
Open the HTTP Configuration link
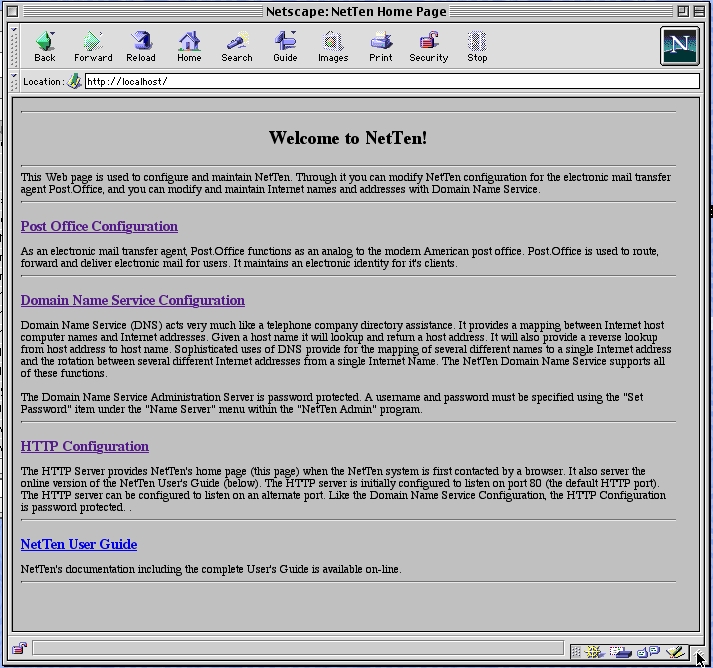point(85,447)
